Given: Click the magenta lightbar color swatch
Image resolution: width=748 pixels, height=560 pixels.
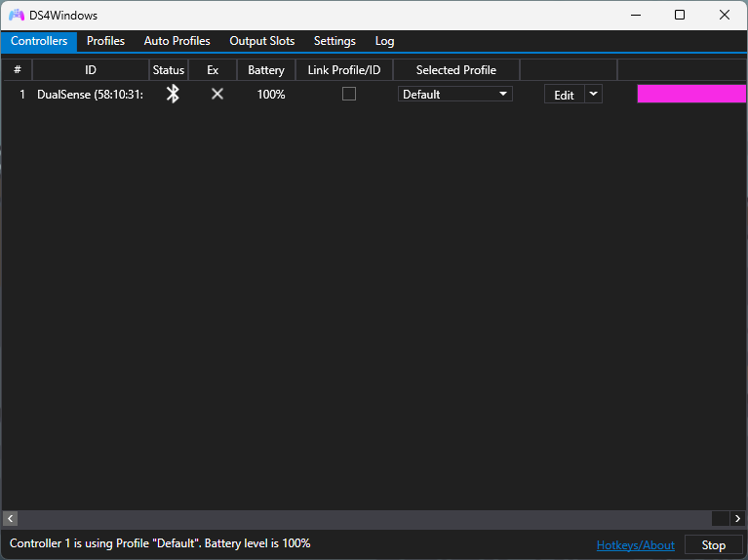Looking at the screenshot, I should point(691,94).
